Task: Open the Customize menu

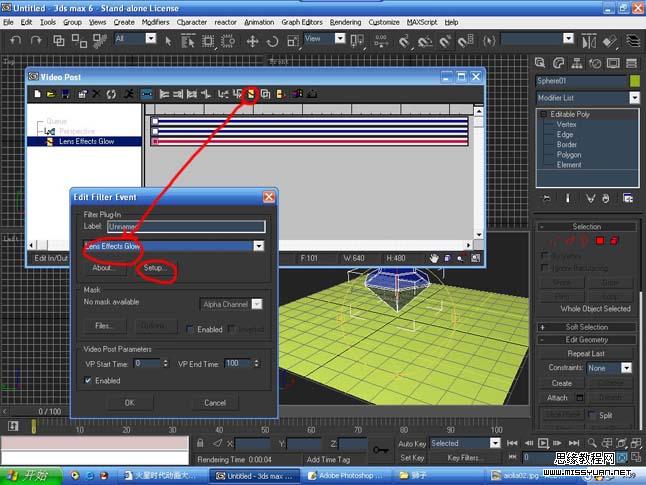Action: 384,22
